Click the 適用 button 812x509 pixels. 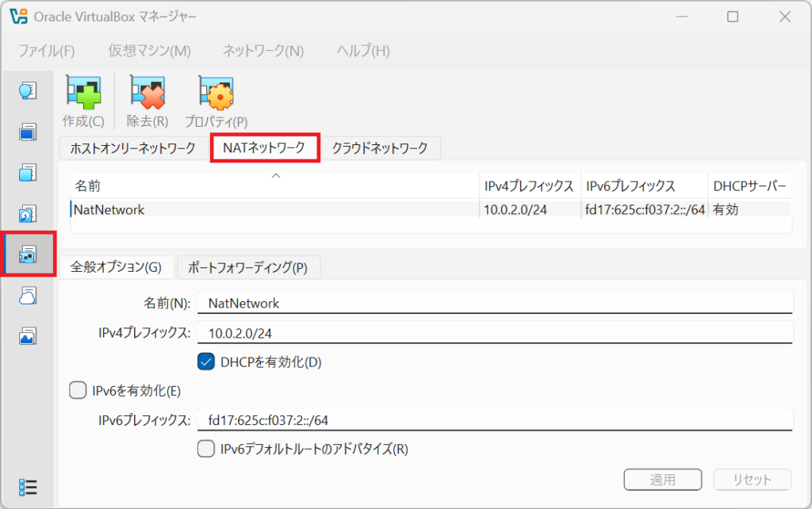pos(663,480)
